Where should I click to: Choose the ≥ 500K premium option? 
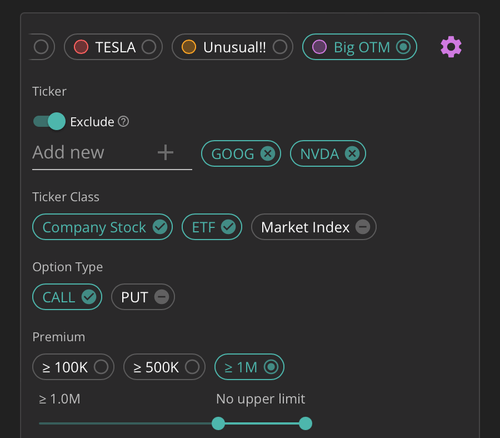[x=164, y=367]
